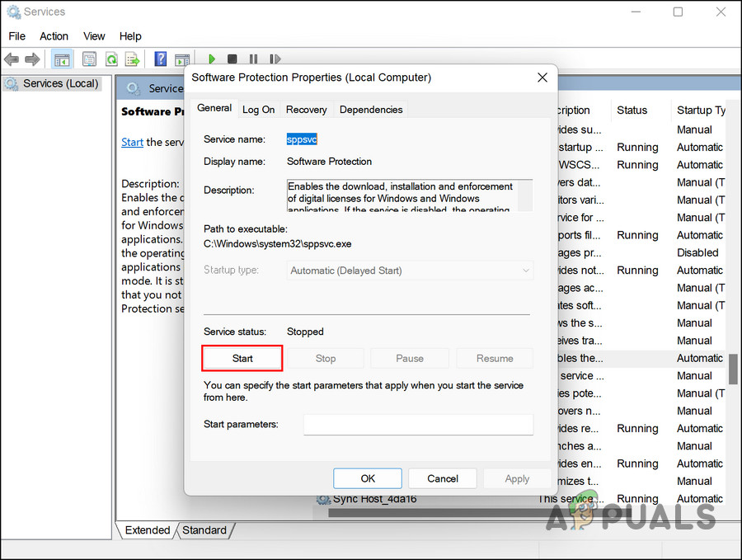Click the Apply button
The height and width of the screenshot is (560, 742).
(517, 478)
